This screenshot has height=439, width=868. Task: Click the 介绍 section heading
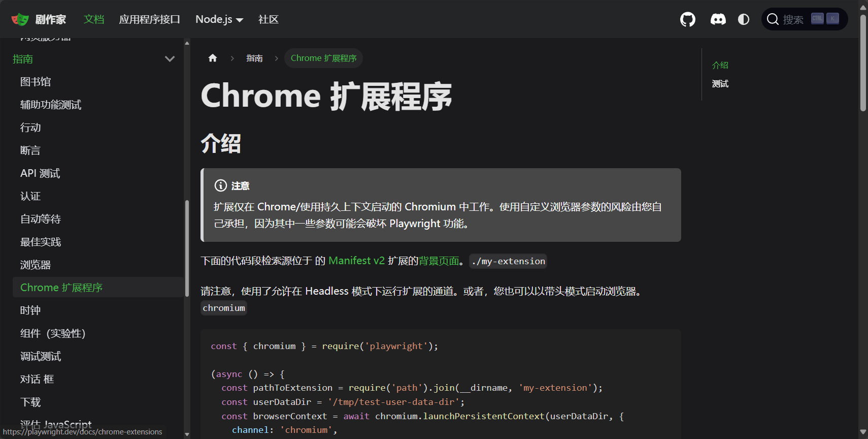221,143
